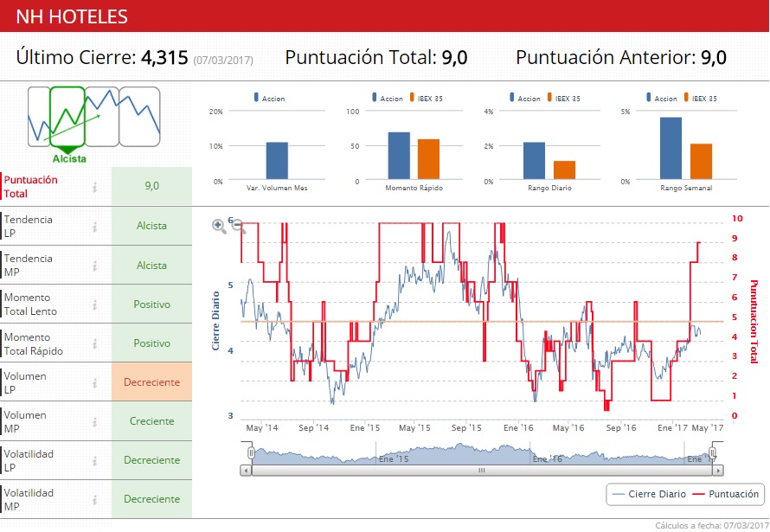This screenshot has height=532, width=770.
Task: Toggle Accion legend of Momento Rápido chart
Action: coord(388,98)
